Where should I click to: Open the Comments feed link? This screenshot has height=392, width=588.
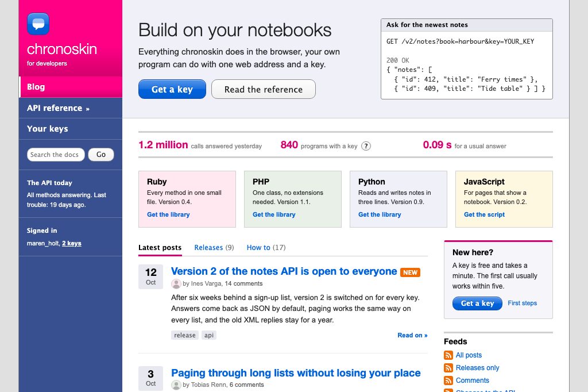click(x=473, y=381)
